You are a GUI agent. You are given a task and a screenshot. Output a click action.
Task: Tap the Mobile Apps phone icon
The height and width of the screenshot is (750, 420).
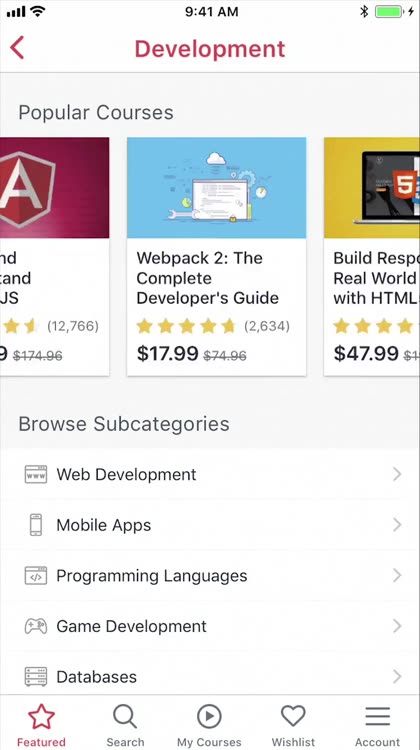[36, 525]
